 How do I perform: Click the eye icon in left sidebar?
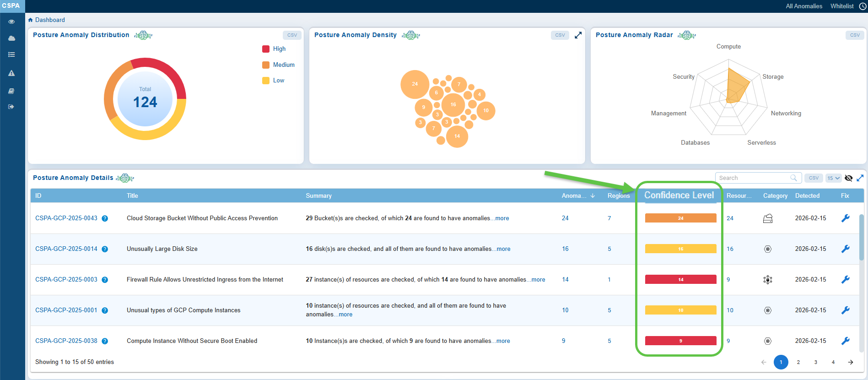click(x=11, y=22)
